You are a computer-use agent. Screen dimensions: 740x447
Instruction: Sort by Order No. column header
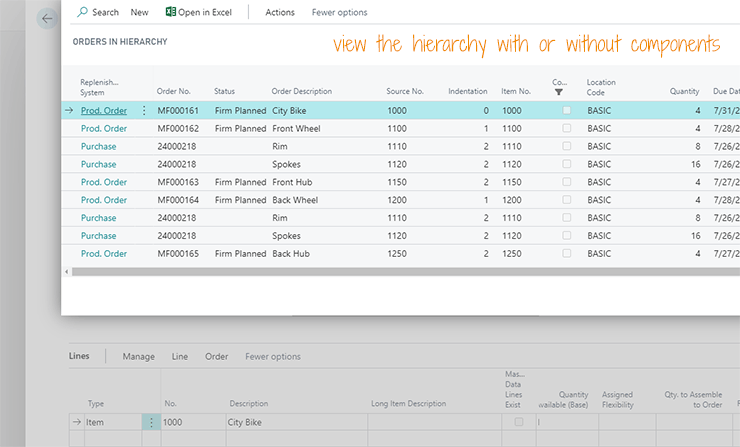(x=174, y=91)
